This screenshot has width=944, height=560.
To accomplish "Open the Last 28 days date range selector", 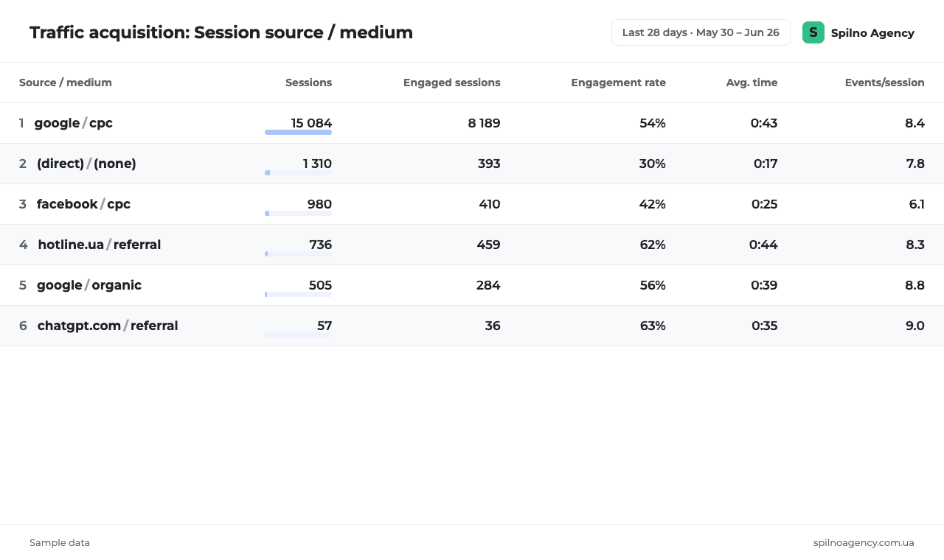I will [701, 32].
